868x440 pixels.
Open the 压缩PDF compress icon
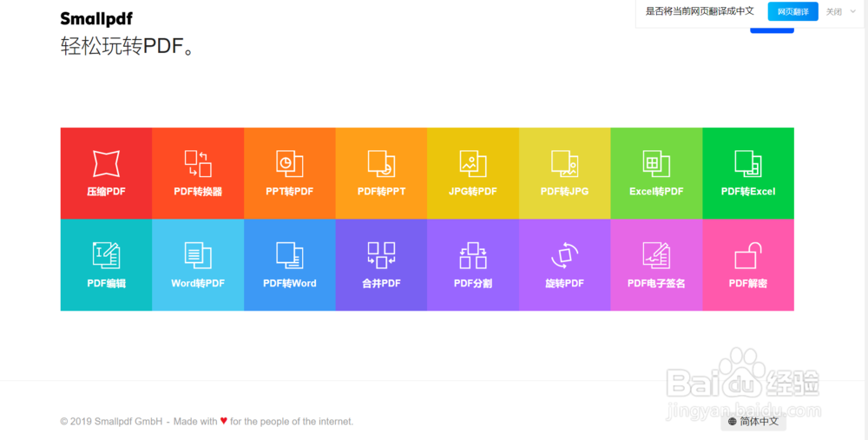tap(106, 164)
